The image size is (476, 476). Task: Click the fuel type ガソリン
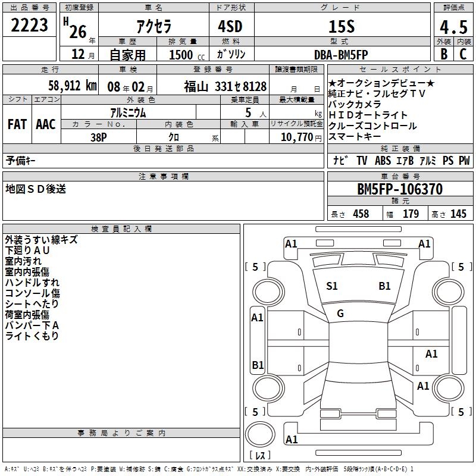[x=231, y=54]
